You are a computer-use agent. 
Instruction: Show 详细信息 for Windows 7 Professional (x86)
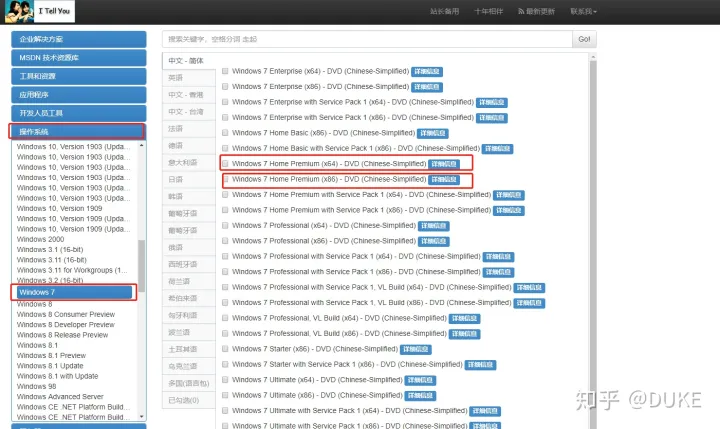click(x=433, y=241)
